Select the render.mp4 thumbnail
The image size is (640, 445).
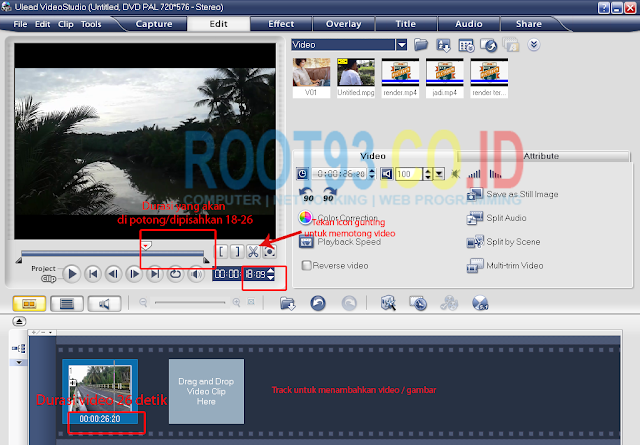pyautogui.click(x=400, y=78)
